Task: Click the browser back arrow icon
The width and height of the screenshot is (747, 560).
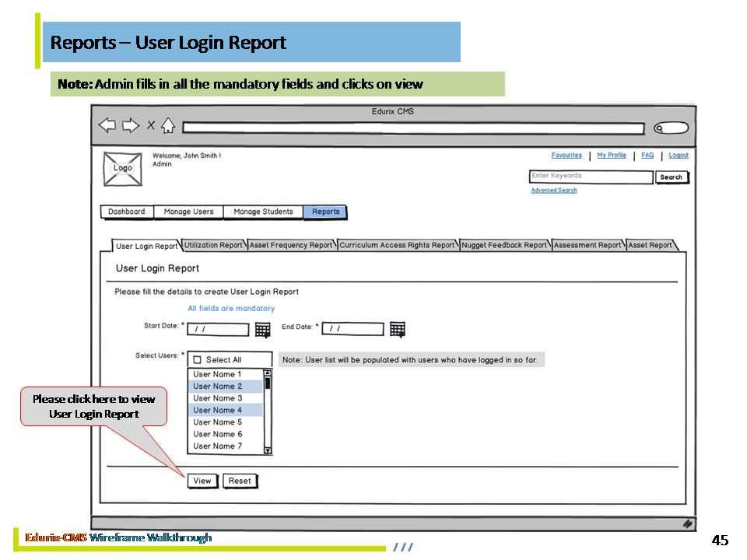Action: pyautogui.click(x=107, y=126)
